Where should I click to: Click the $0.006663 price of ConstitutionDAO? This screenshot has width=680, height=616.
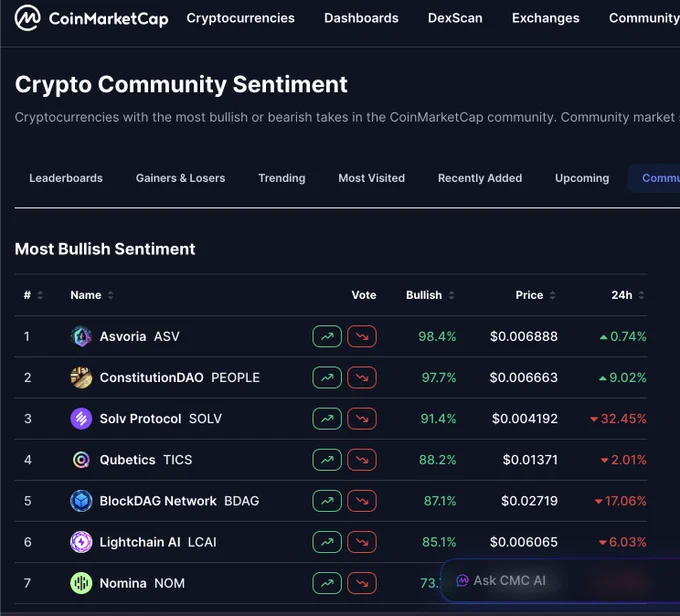[523, 377]
